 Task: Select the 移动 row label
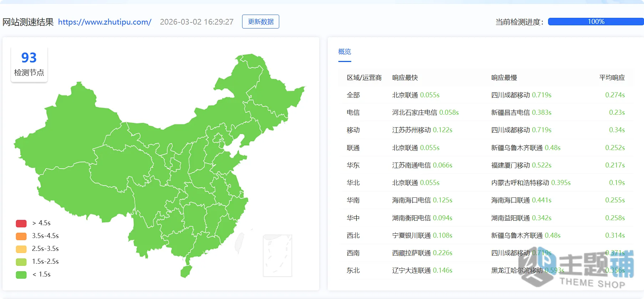click(353, 130)
